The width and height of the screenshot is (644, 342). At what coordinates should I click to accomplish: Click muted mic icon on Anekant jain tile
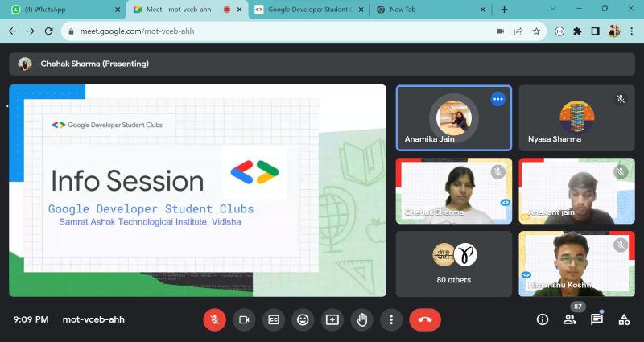[x=621, y=171]
